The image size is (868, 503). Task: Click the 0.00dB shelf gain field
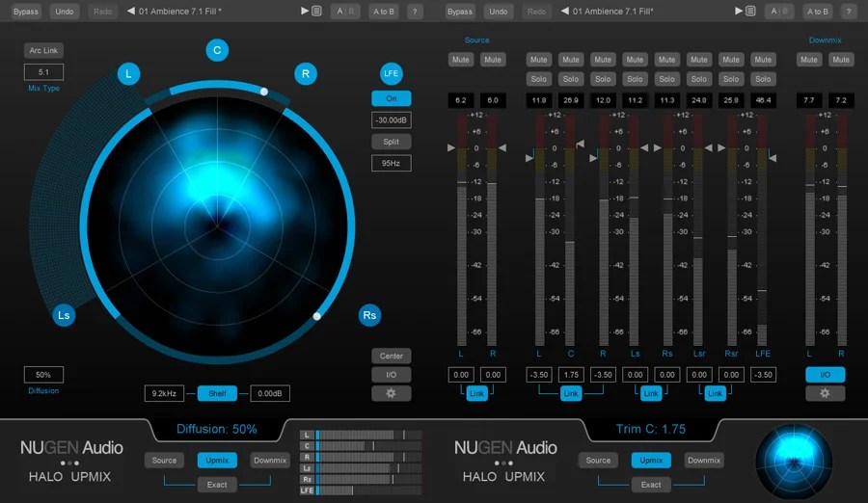pos(270,393)
